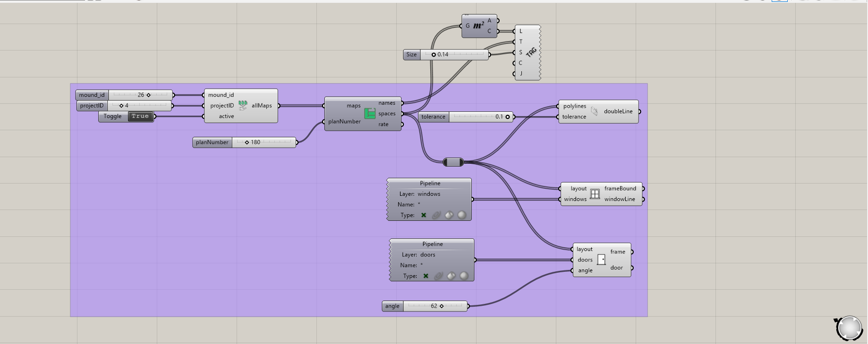Toggle meshes type in windows Pipeline
Screen dimensions: 868x344
coord(462,215)
